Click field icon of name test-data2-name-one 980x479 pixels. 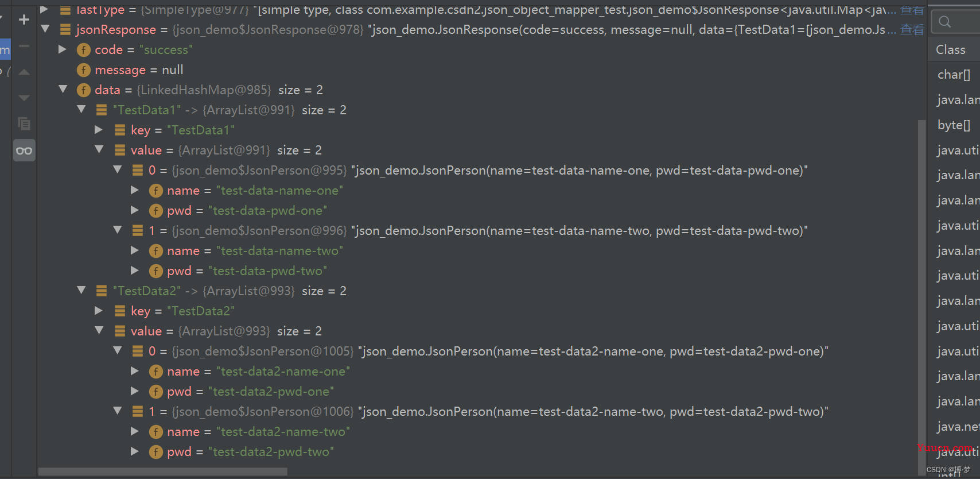tap(156, 372)
